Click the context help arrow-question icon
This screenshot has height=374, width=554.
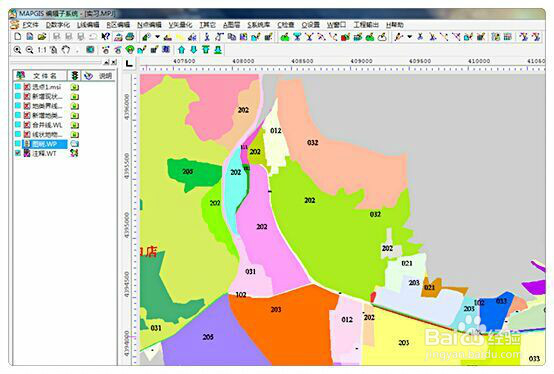click(x=106, y=36)
